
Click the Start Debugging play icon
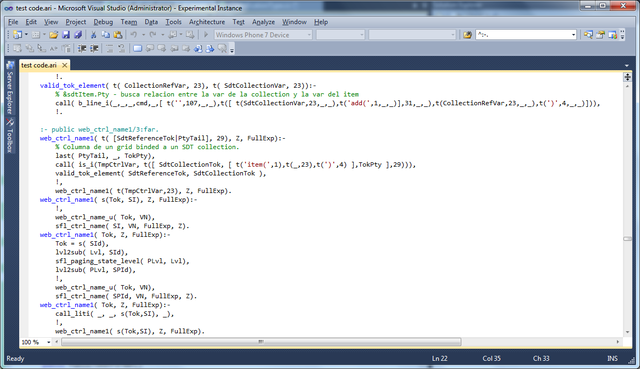pos(206,35)
